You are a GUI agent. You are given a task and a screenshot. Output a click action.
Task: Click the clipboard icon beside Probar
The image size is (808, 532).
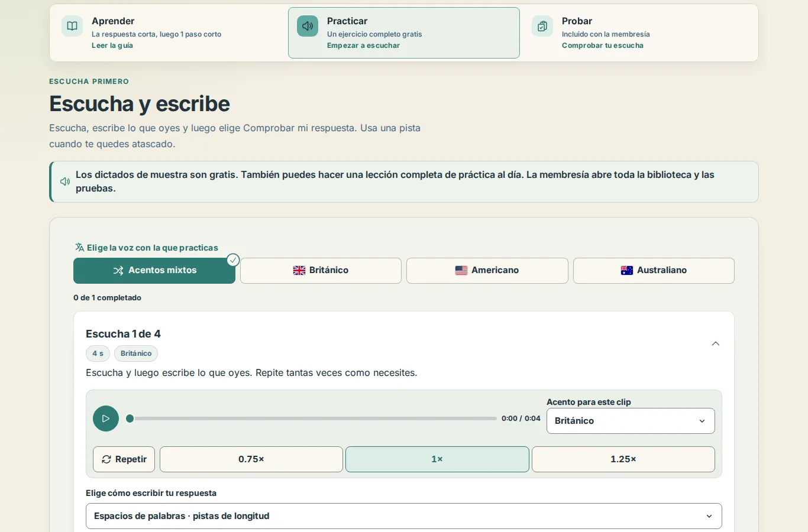pos(542,26)
